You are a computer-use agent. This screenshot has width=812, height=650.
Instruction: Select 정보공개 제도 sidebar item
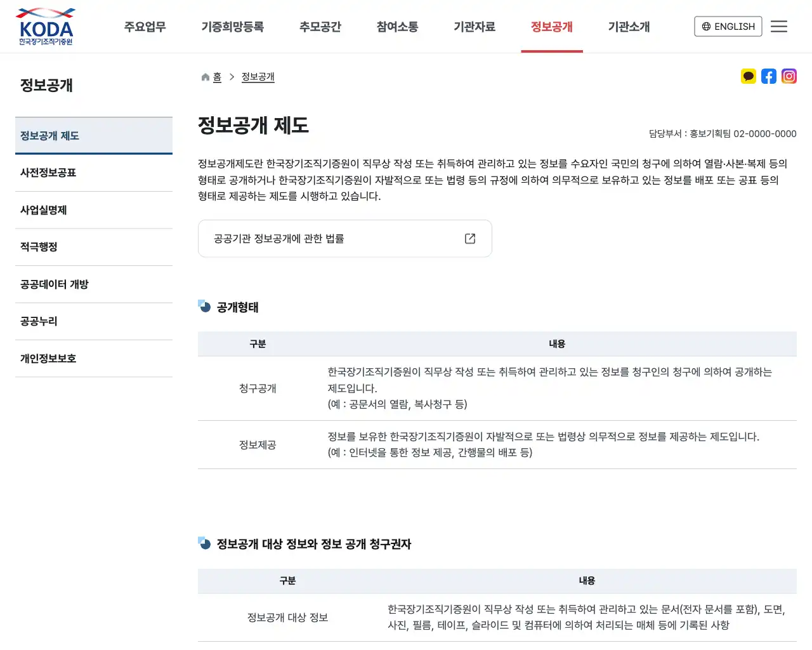pos(49,135)
